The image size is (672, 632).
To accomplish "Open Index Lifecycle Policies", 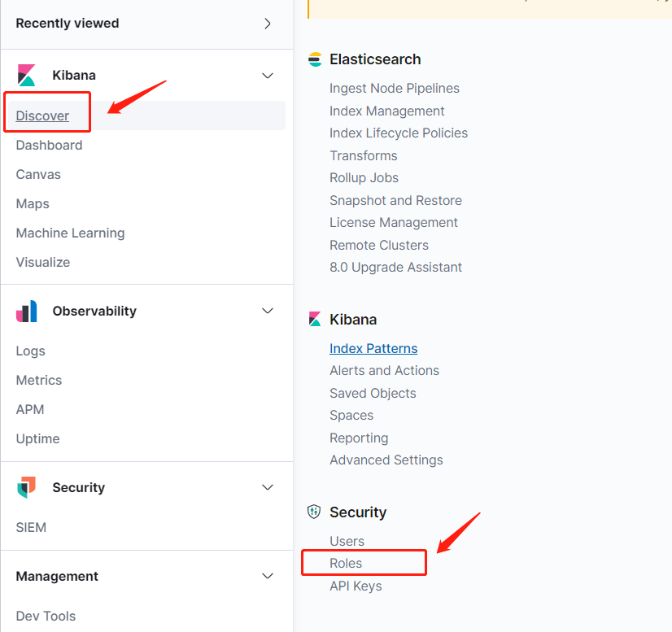I will [399, 133].
